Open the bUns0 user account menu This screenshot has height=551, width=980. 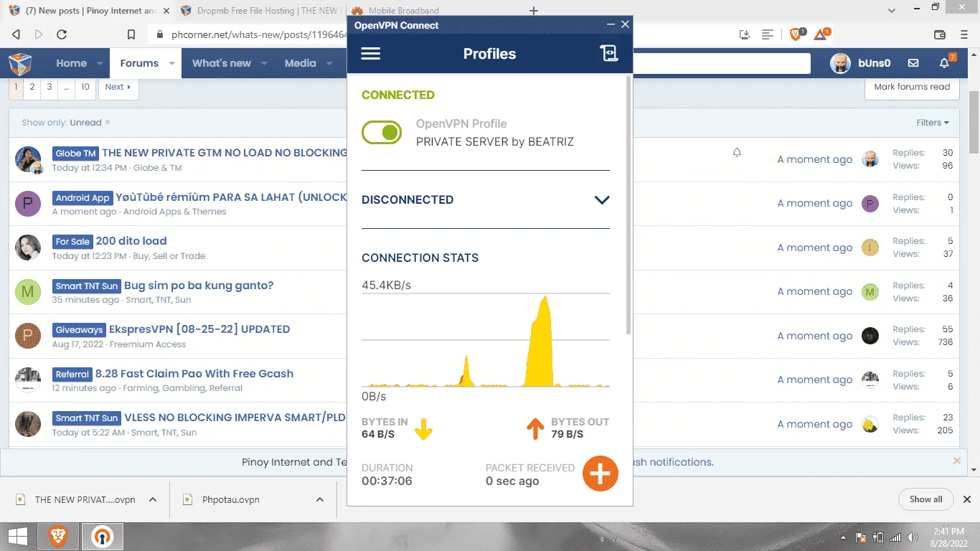(861, 63)
